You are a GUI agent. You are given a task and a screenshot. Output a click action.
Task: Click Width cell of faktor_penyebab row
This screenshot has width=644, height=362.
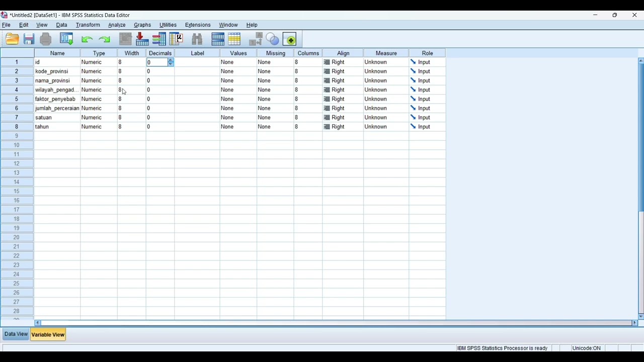131,99
